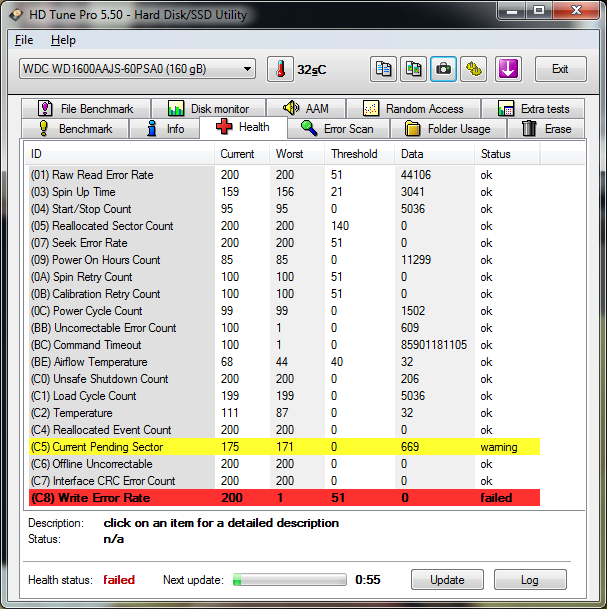This screenshot has width=607, height=609.
Task: Switch to the Disk monitor tab
Action: tap(209, 108)
